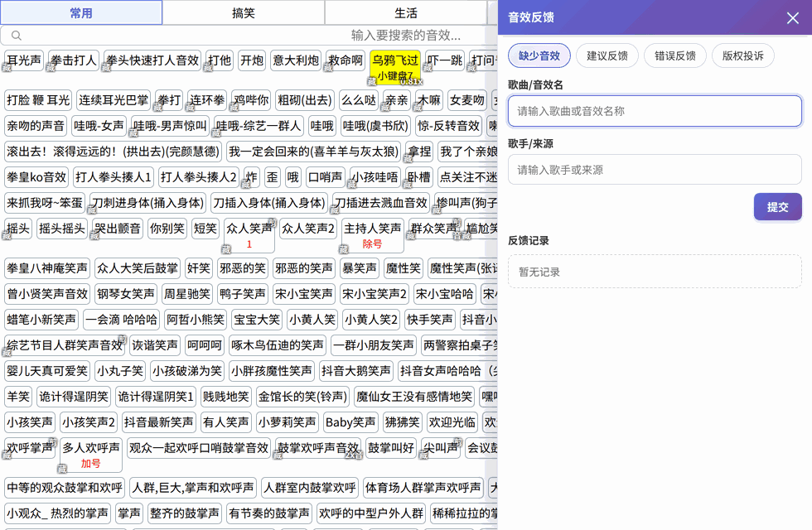Image resolution: width=812 pixels, height=530 pixels.
Task: Select the 缺少音效 feedback type
Action: [x=539, y=56]
